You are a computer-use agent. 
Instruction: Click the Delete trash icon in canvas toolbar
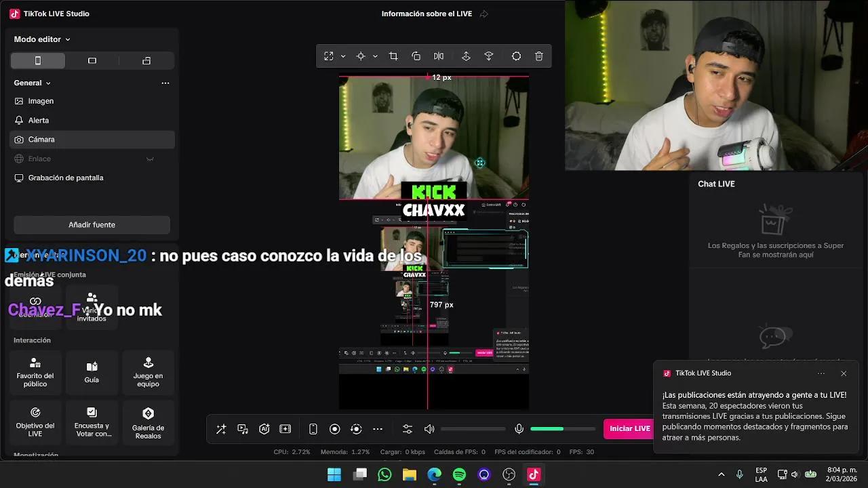click(538, 56)
